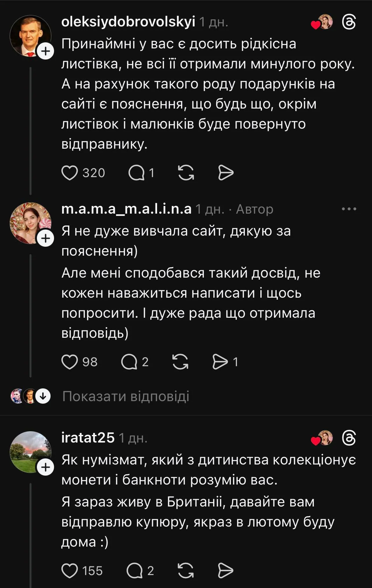Open replies on iratat25's comment

point(134,571)
